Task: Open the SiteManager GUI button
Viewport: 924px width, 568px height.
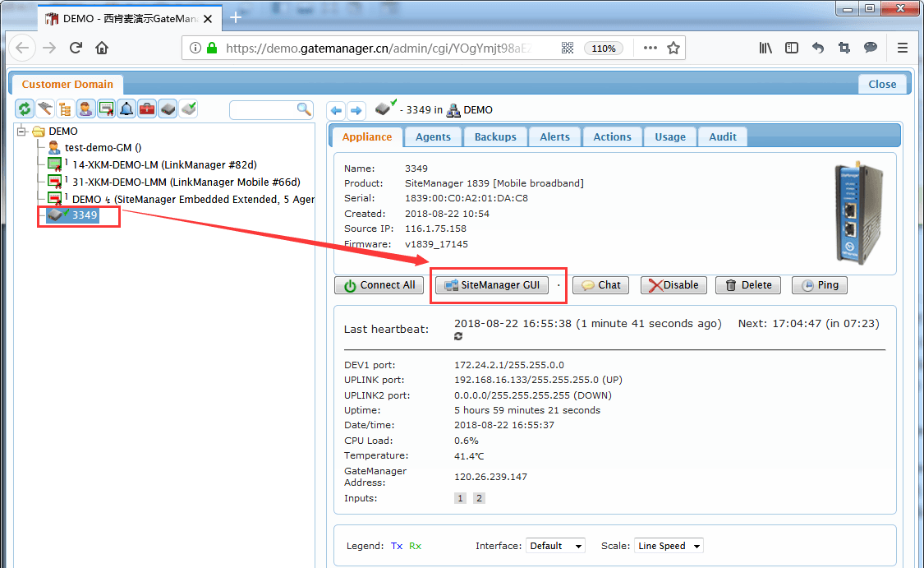Action: click(x=492, y=285)
